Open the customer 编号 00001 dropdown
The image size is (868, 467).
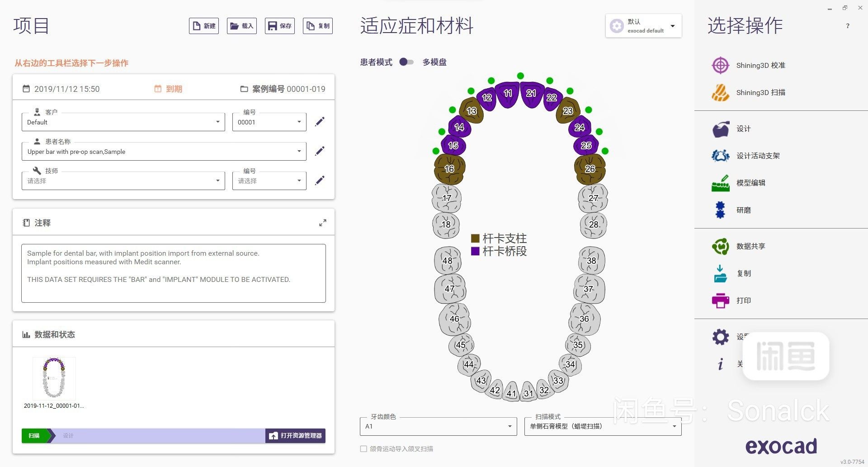tap(269, 122)
